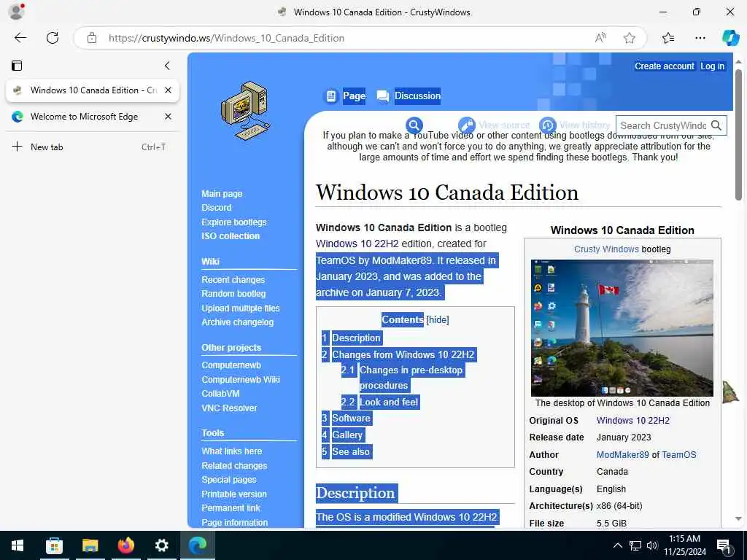
Task: Open the TeamOS link in infobox
Action: 679,455
